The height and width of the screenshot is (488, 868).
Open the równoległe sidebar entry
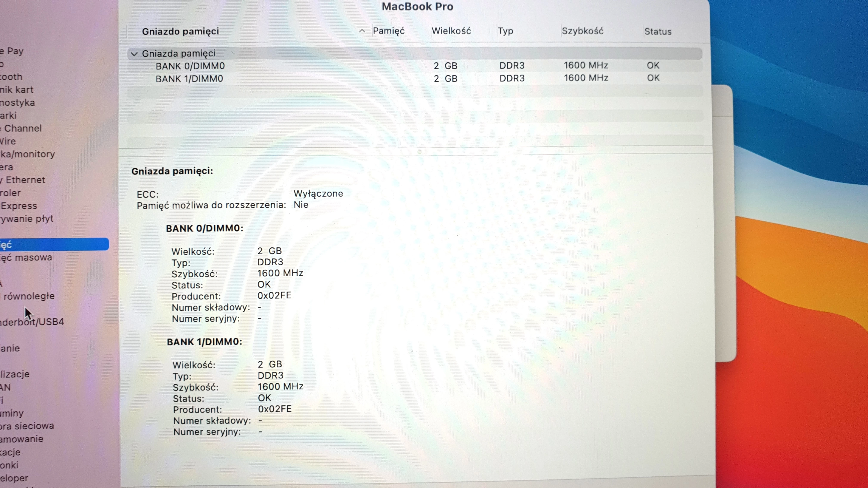(27, 296)
